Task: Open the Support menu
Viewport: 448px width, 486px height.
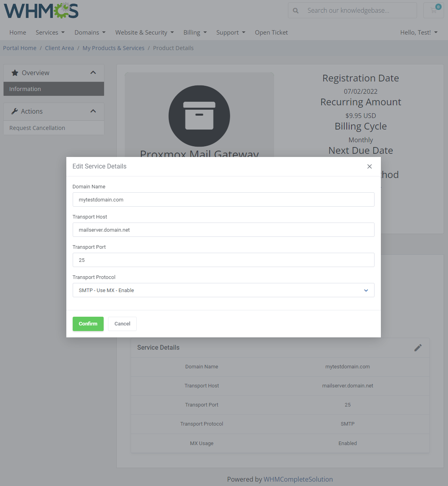Action: click(231, 33)
